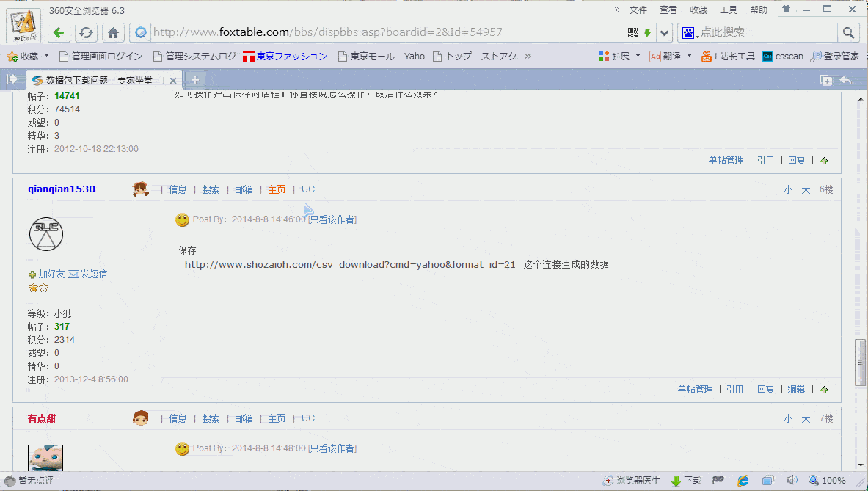Open user profile 有点甜

[x=42, y=418]
